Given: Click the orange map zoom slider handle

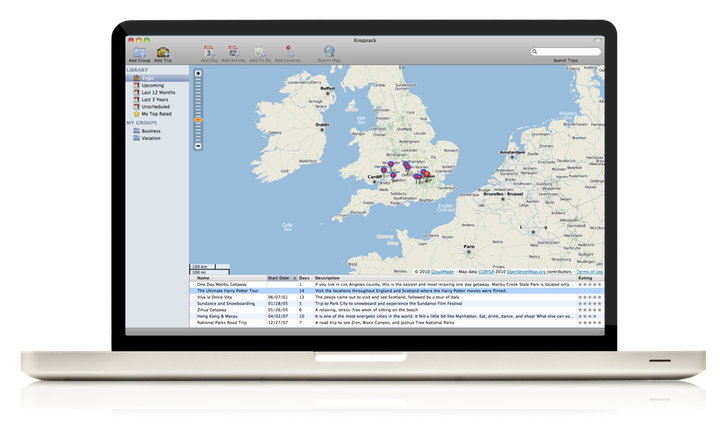Looking at the screenshot, I should coord(198,120).
